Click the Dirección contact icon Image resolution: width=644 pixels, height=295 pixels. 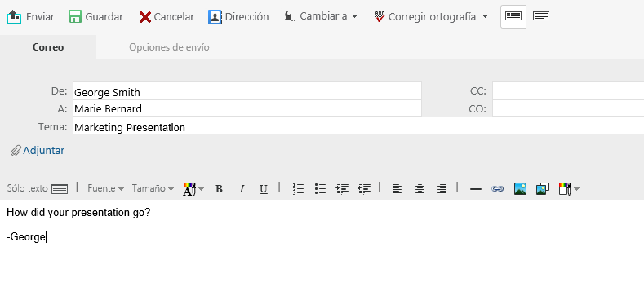point(215,17)
